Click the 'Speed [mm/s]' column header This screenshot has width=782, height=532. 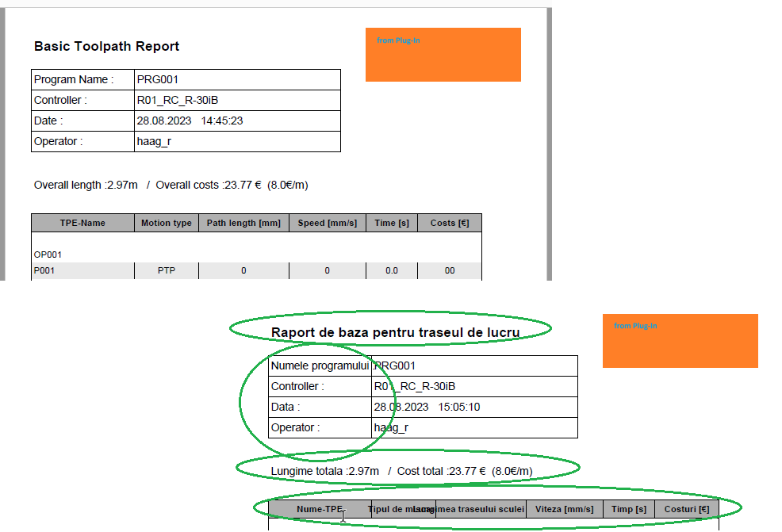tap(327, 223)
